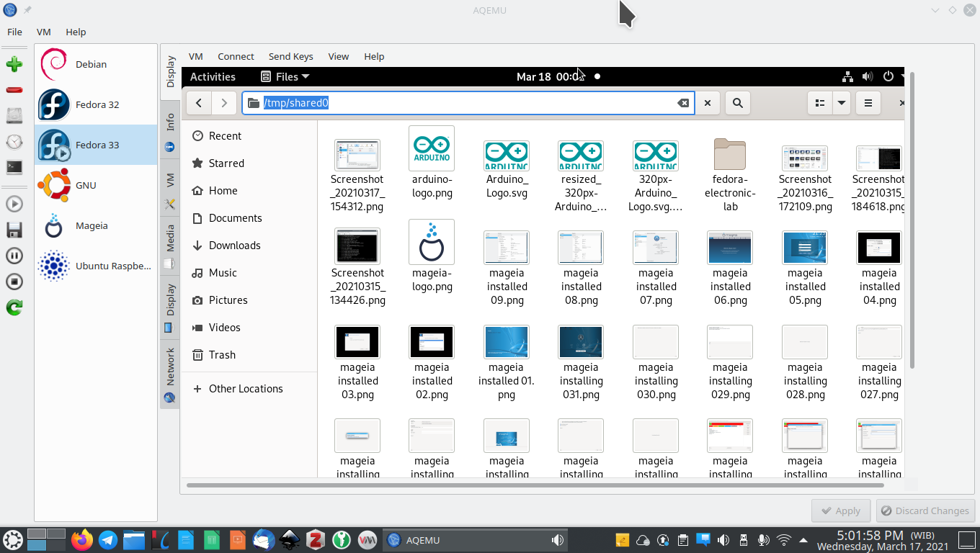Select the Debian virtual machine
This screenshot has width=980, height=553.
pyautogui.click(x=96, y=64)
